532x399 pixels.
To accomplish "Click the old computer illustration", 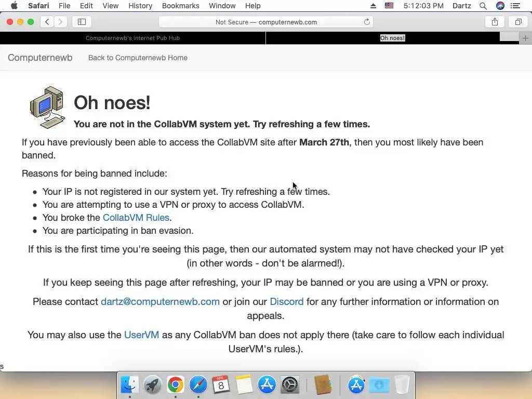I will 47,107.
